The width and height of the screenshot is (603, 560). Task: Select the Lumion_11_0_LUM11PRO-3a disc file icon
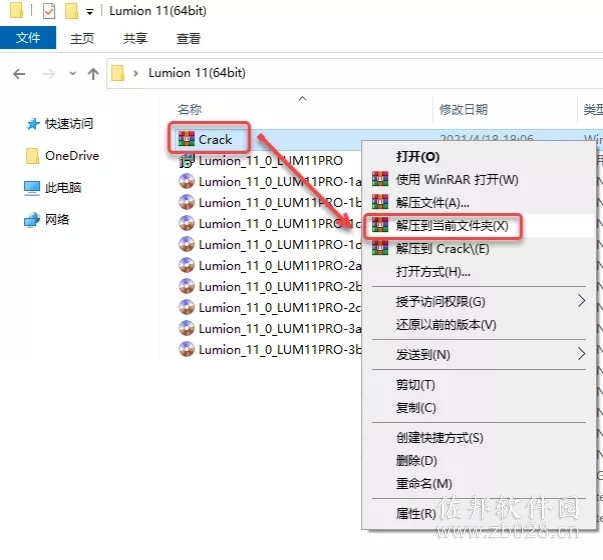[x=187, y=328]
